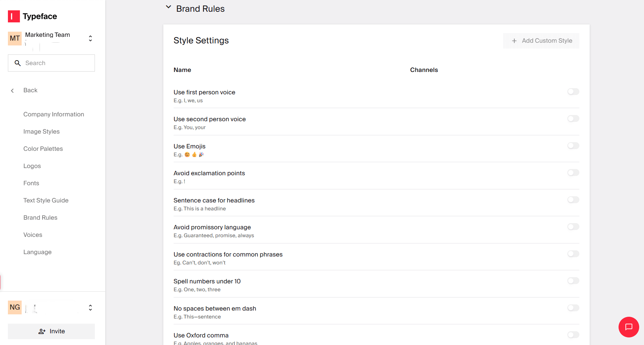Enable the Use first person voice toggle
Image resolution: width=644 pixels, height=345 pixels.
click(573, 92)
